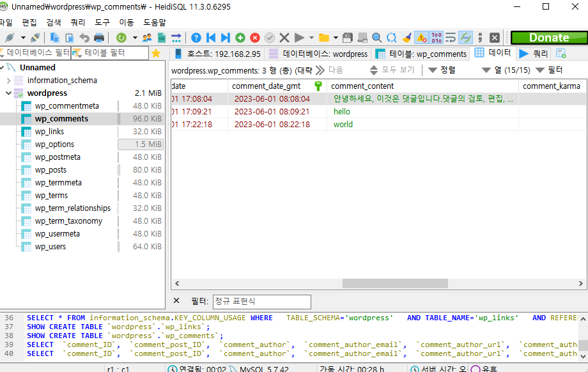This screenshot has height=372, width=588.
Task: Click the new query tab icon
Action: point(561,54)
